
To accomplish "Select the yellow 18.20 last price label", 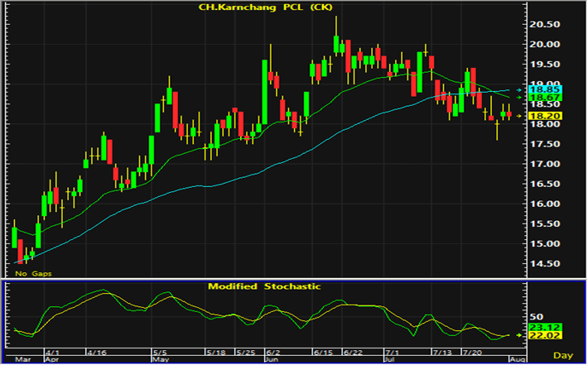I will pyautogui.click(x=545, y=116).
